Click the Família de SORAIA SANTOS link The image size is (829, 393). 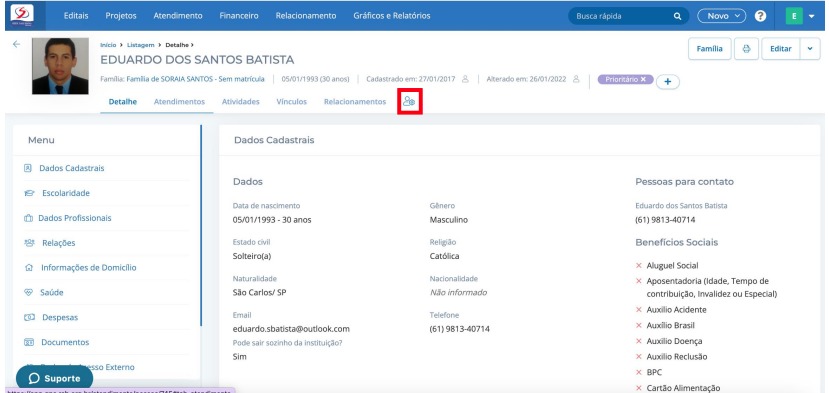(x=196, y=79)
